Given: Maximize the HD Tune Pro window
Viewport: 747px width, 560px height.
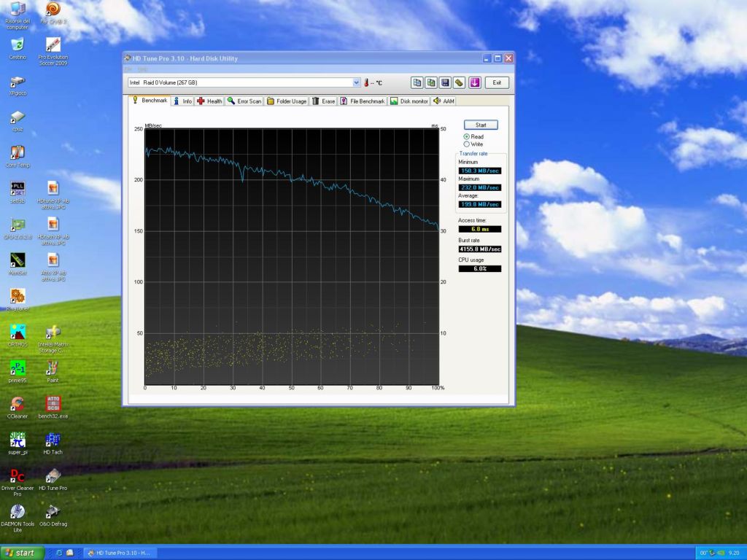Looking at the screenshot, I should click(498, 58).
